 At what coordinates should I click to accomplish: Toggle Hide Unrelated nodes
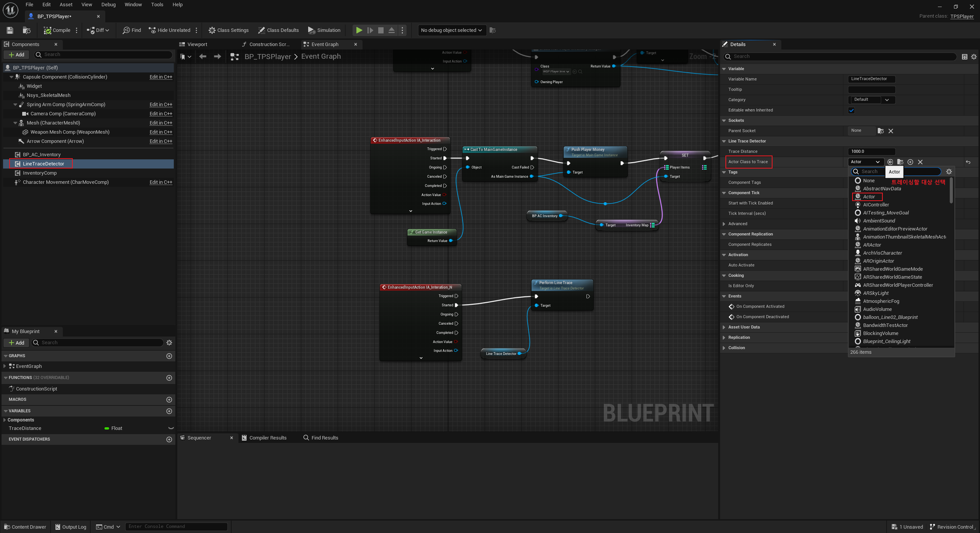[x=169, y=30]
